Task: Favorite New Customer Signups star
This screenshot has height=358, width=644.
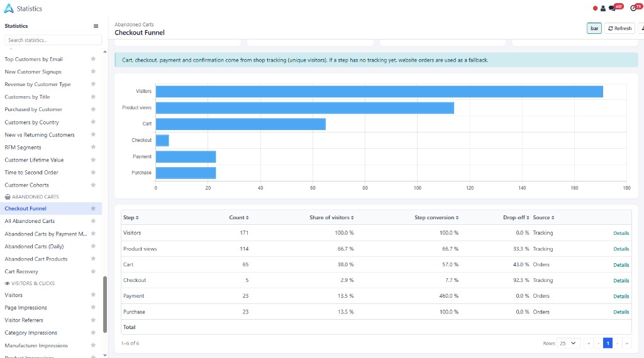Action: click(93, 72)
